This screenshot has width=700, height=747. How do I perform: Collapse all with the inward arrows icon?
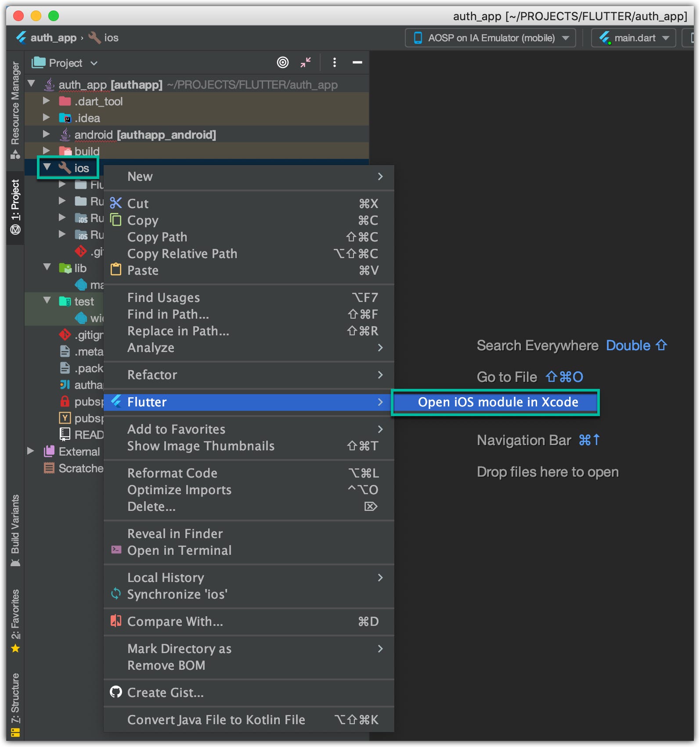point(306,62)
